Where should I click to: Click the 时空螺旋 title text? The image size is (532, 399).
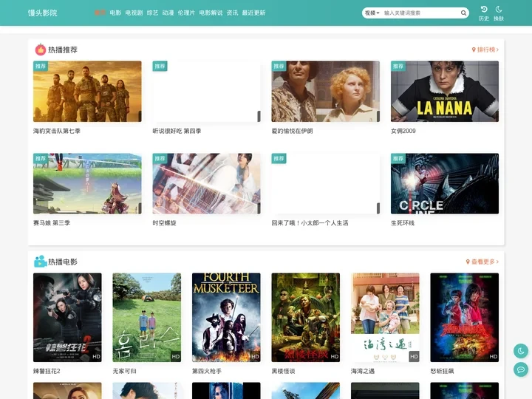pos(164,223)
